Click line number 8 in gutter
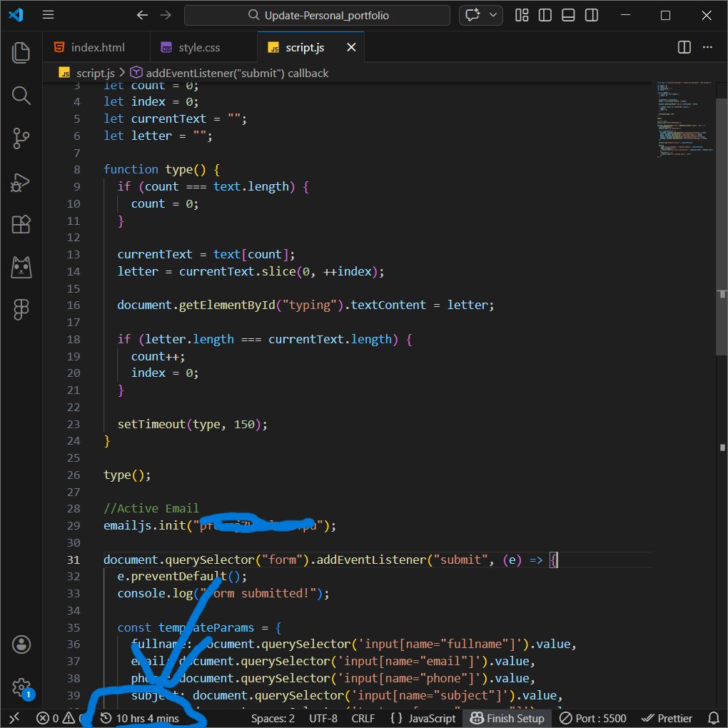 pos(76,169)
